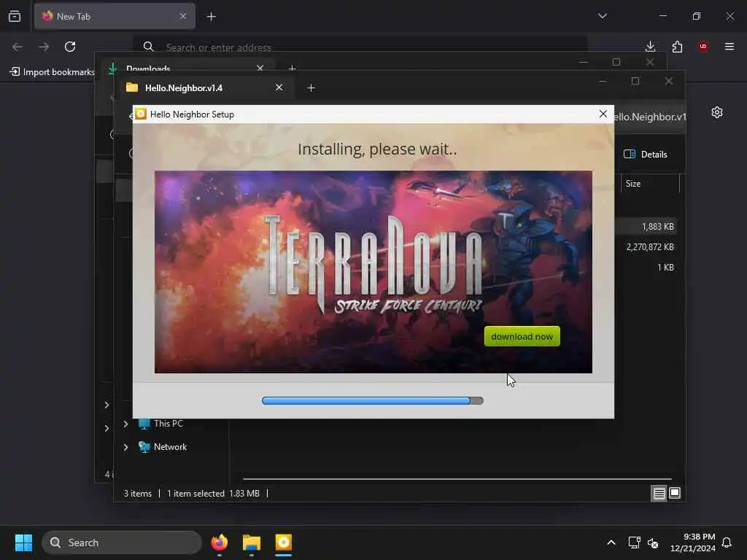Open Firefox settings gear on New Tab
The image size is (747, 560).
click(717, 112)
